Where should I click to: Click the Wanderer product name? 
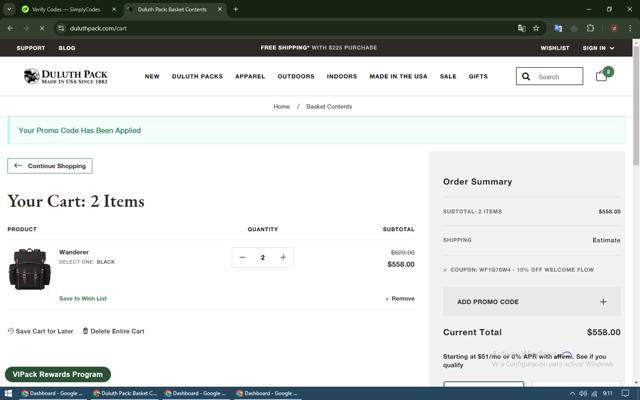coord(74,252)
